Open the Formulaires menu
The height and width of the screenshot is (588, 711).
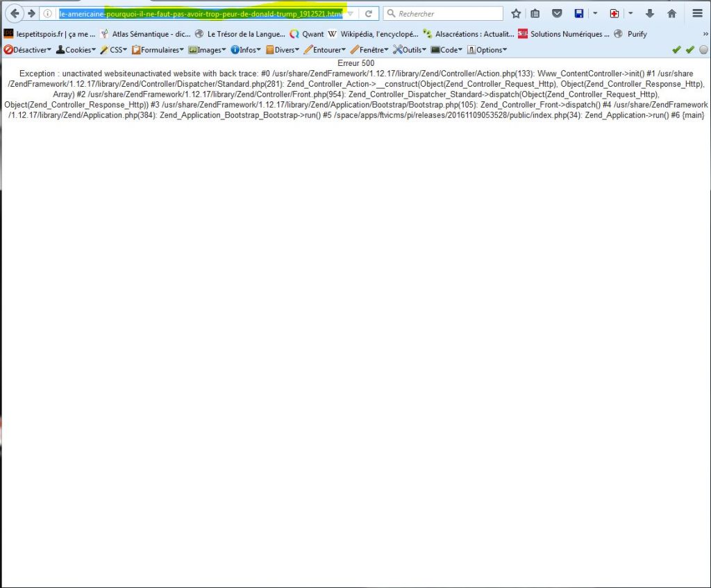[158, 50]
